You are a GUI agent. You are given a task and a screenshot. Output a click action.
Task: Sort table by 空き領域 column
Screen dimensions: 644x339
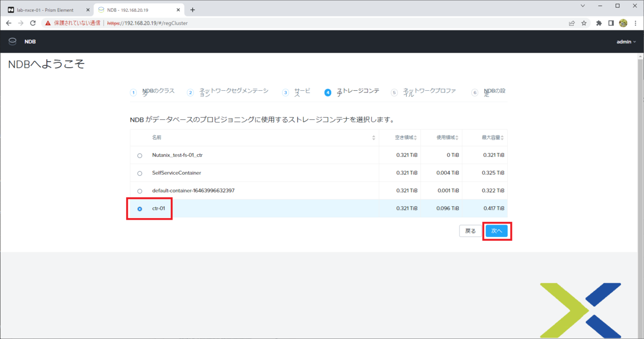click(x=415, y=138)
